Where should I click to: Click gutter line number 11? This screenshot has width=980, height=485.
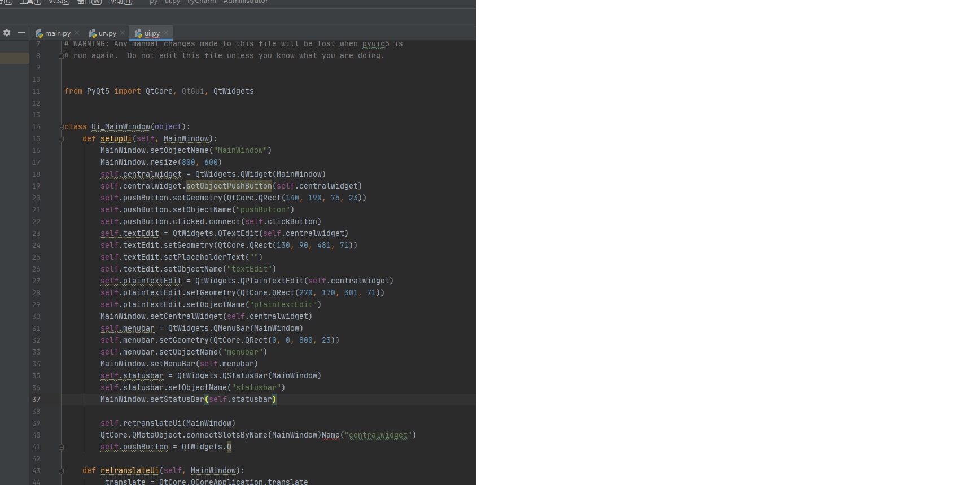pyautogui.click(x=36, y=91)
